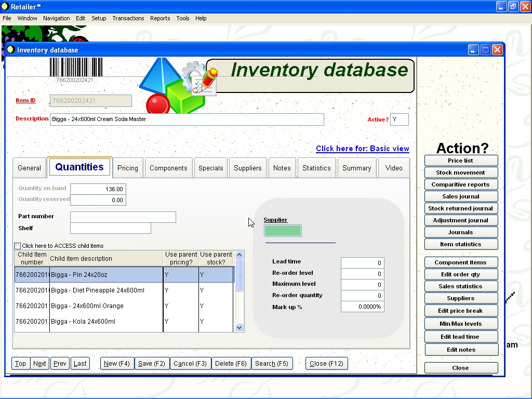
Task: Click the barcode image above Item ID
Action: pyautogui.click(x=72, y=68)
